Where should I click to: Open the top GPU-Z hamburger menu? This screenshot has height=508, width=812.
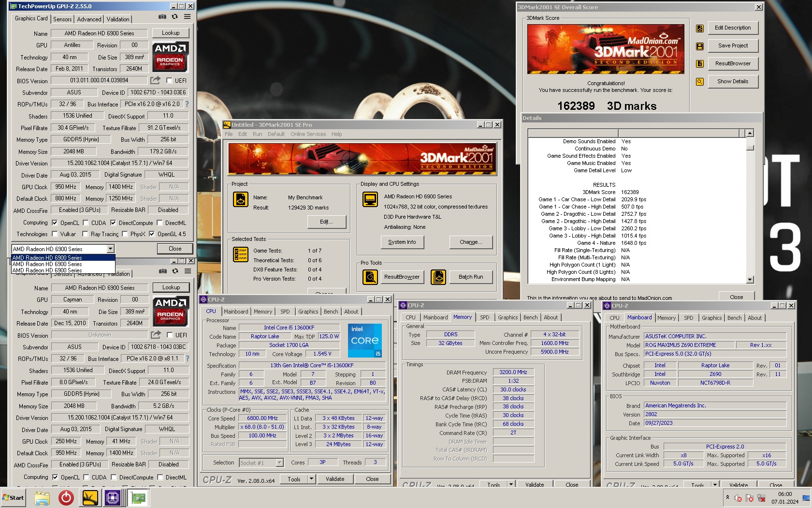point(187,17)
